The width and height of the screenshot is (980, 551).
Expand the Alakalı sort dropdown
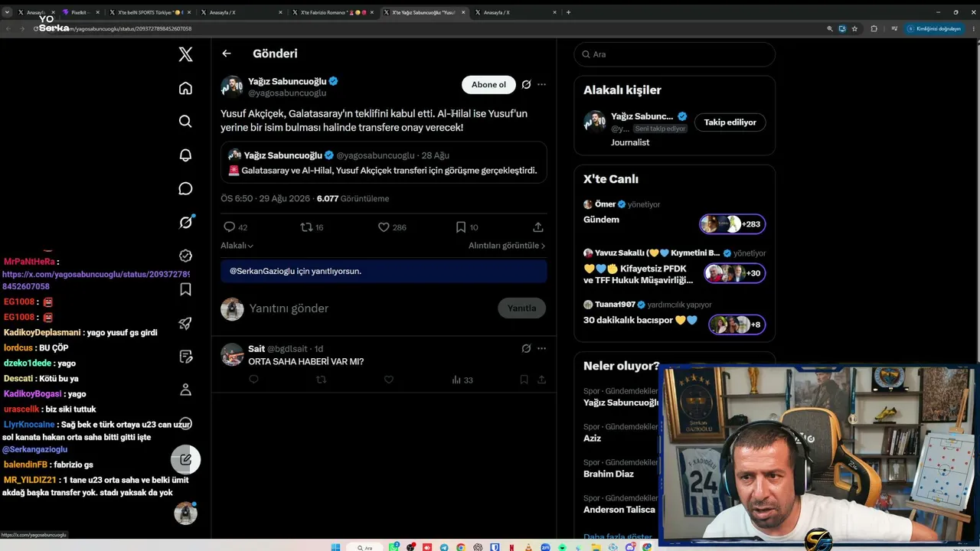(x=237, y=246)
